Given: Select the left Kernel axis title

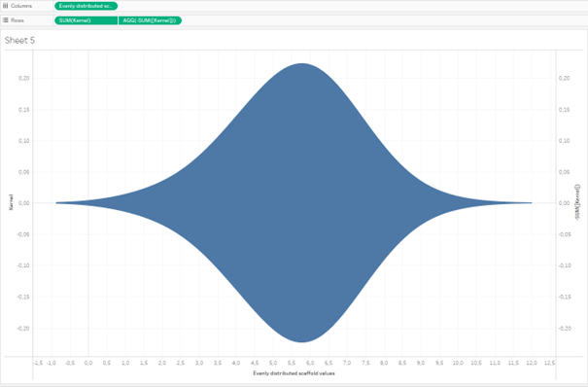Looking at the screenshot, I should pyautogui.click(x=11, y=202).
